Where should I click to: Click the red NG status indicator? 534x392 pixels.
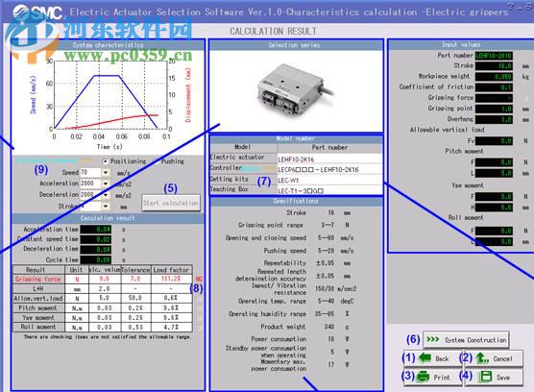199,280
